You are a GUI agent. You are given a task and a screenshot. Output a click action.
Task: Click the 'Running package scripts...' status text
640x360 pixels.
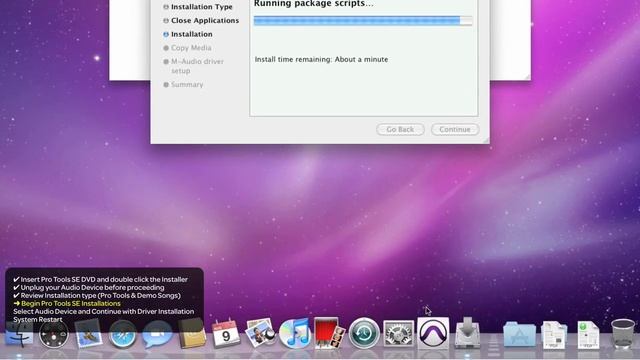(x=313, y=4)
